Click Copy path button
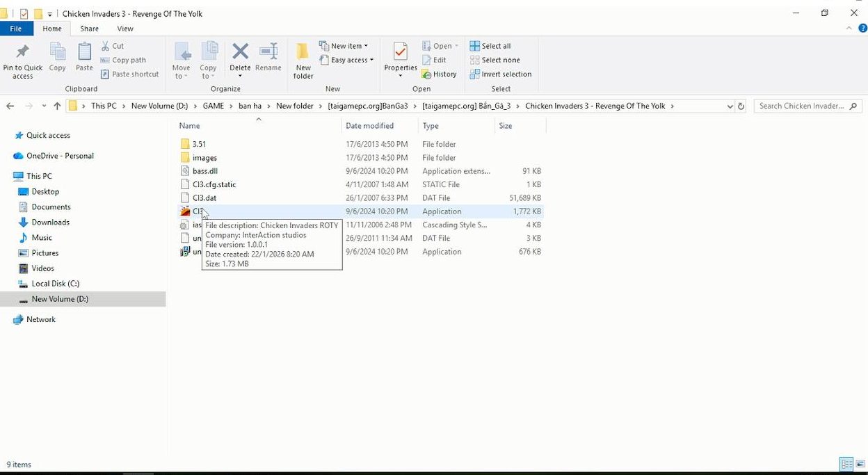This screenshot has height=475, width=868. pos(124,61)
